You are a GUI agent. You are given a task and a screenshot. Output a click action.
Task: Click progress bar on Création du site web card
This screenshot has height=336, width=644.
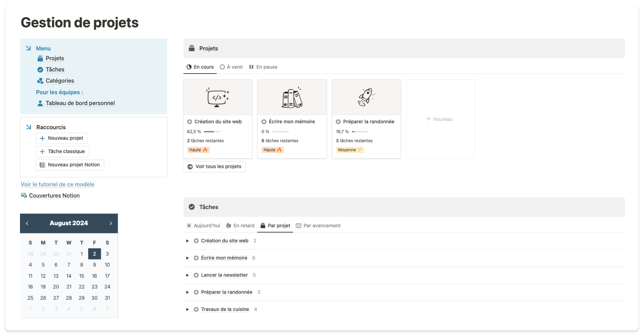(x=212, y=132)
